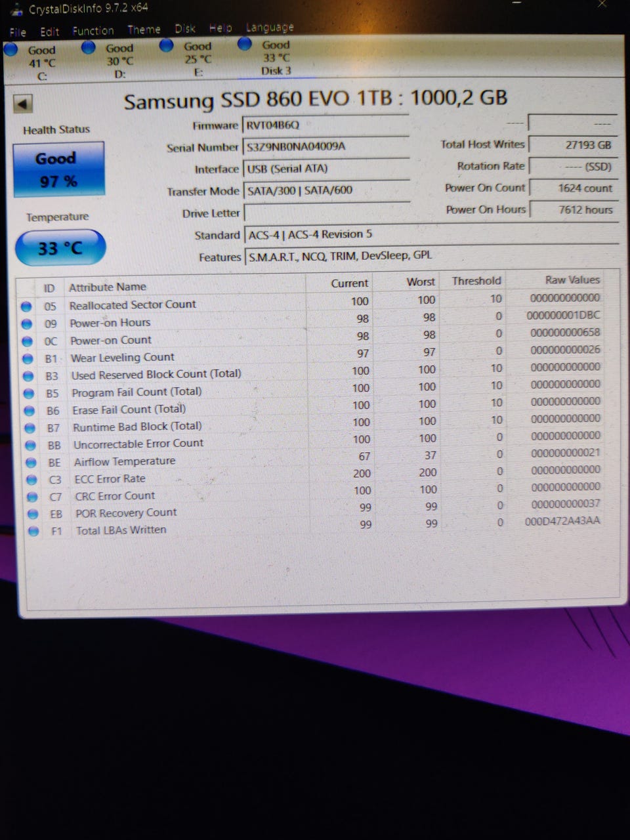Click Rotation Rate value (SSD)
The width and height of the screenshot is (630, 840).
pos(574,166)
